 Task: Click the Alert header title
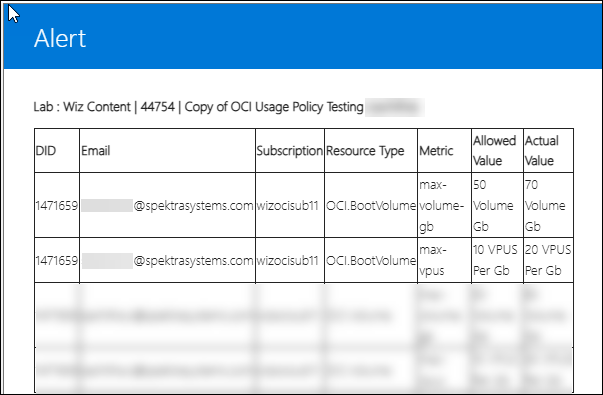(x=60, y=38)
